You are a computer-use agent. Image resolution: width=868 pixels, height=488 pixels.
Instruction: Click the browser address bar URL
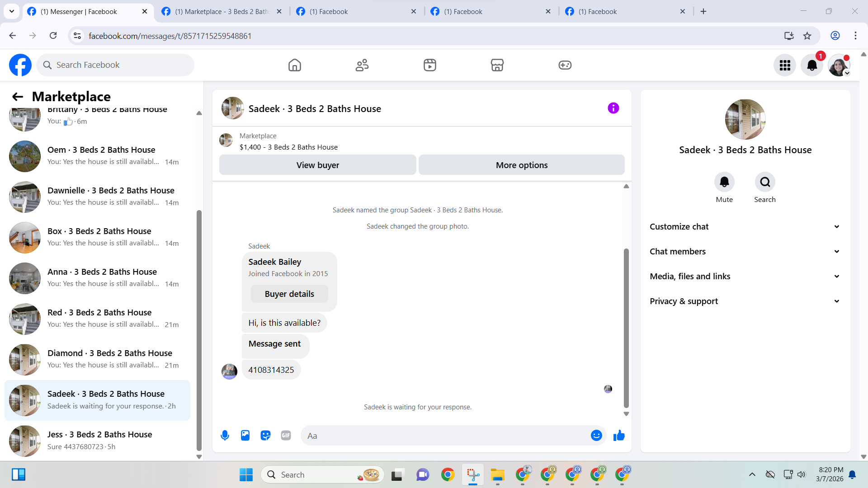[170, 36]
